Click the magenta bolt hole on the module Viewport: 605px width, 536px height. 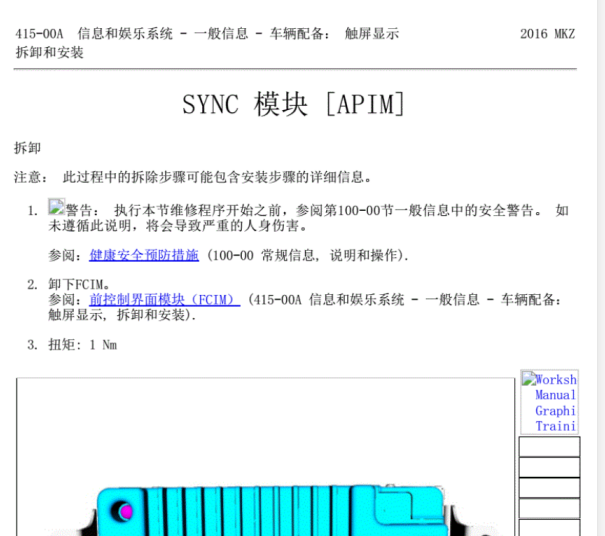pos(126,512)
